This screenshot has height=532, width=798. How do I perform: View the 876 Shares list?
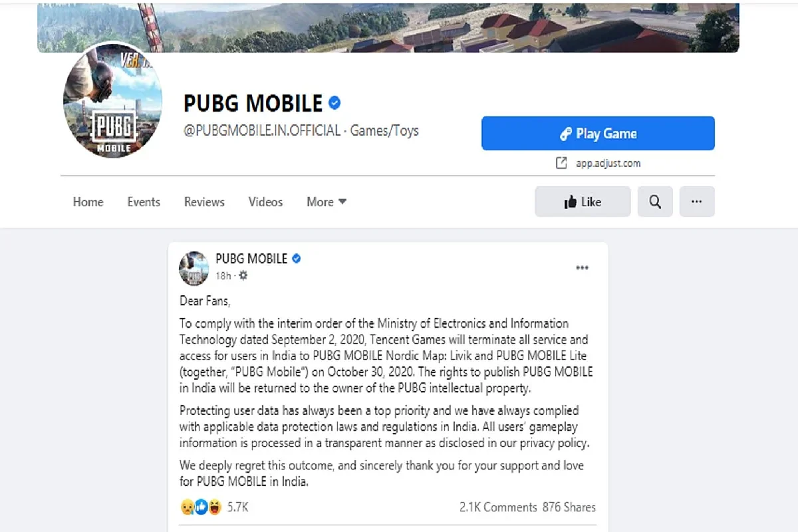569,507
